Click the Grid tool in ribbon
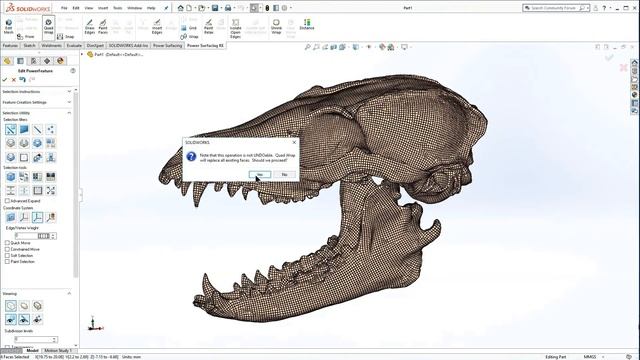This screenshot has height=360, width=640. (x=189, y=28)
